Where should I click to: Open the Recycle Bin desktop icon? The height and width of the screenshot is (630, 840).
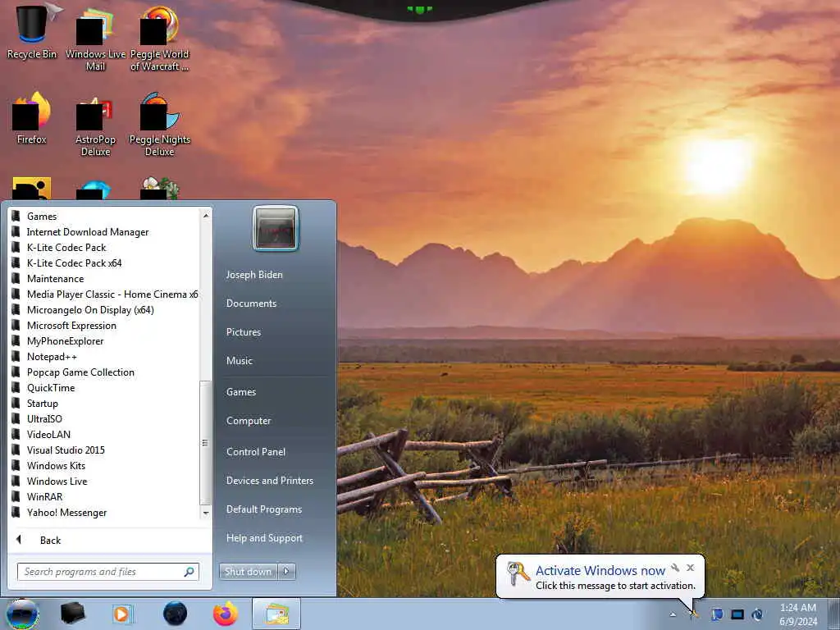coord(32,31)
